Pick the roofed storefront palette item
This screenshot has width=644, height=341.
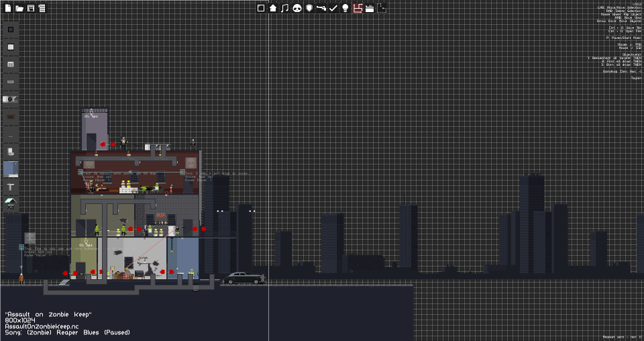[x=11, y=203]
